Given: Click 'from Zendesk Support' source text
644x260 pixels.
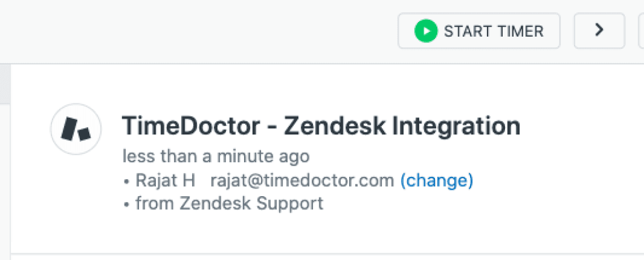Looking at the screenshot, I should pyautogui.click(x=229, y=203).
